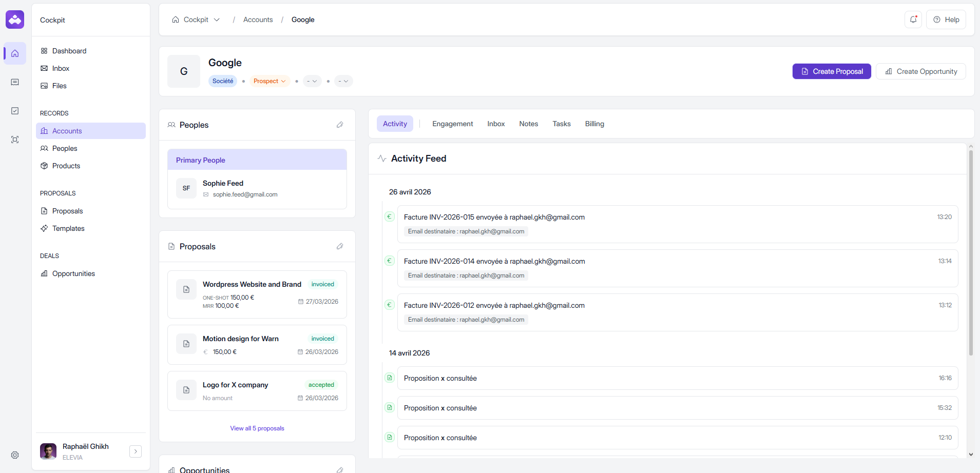Open Peoples in sidebar records
Viewport: 980px width, 473px height.
tap(91, 148)
